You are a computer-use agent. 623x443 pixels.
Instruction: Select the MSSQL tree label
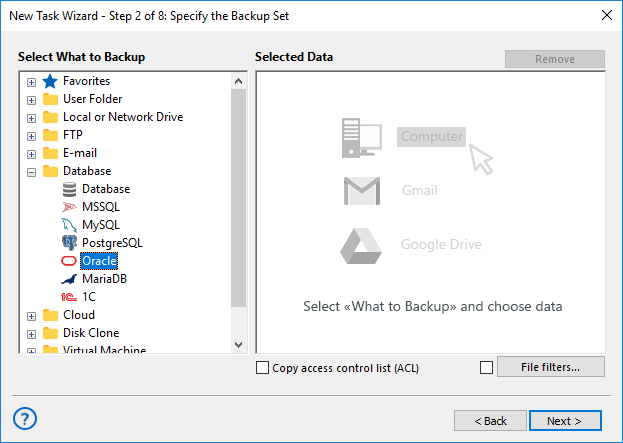[x=101, y=207]
